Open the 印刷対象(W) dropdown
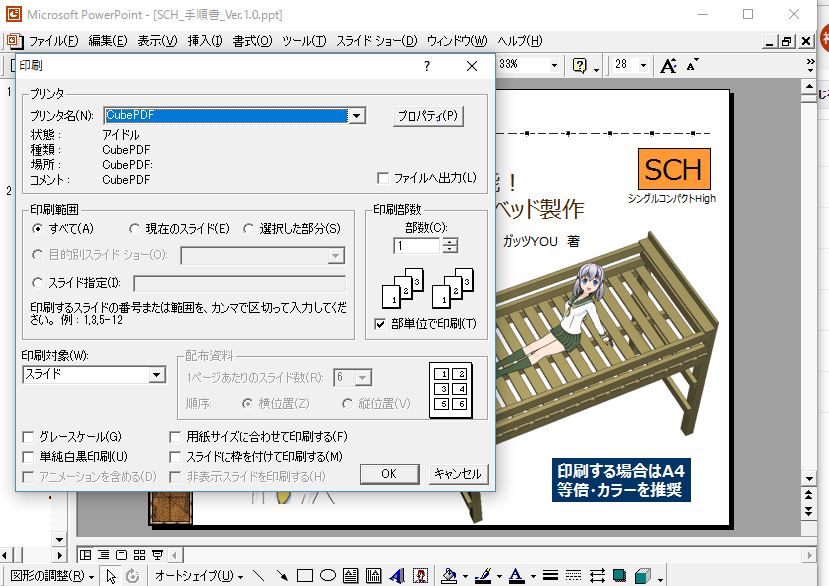Screen dimensions: 829x586 156,375
